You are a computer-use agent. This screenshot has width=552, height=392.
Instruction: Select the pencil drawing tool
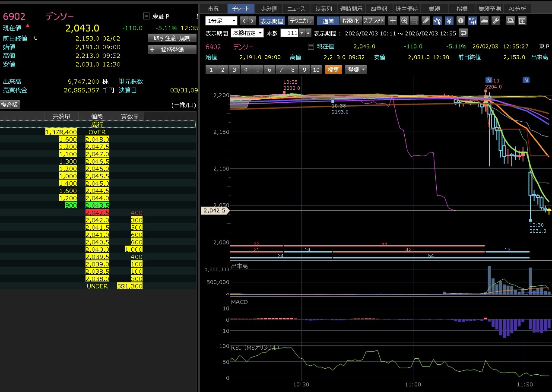click(426, 21)
